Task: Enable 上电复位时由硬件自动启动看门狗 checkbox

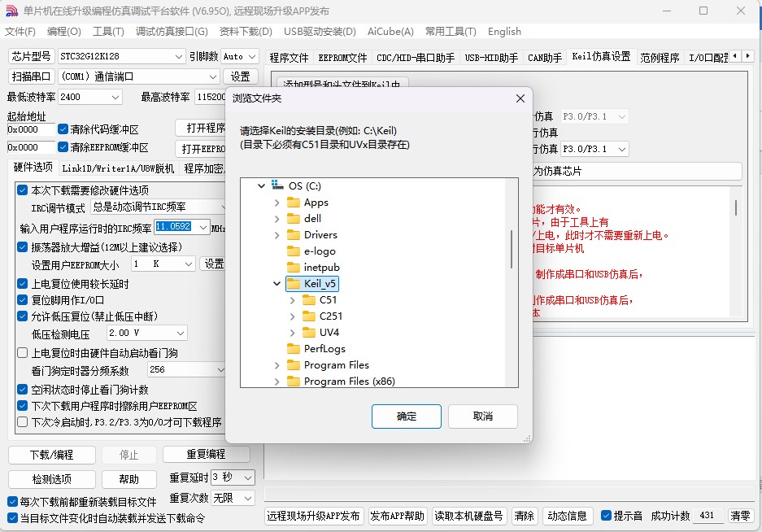Action: (22, 352)
